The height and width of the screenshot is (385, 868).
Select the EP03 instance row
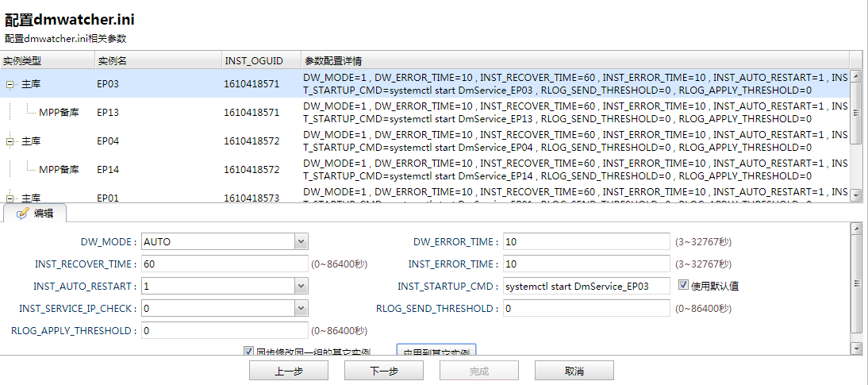click(424, 83)
